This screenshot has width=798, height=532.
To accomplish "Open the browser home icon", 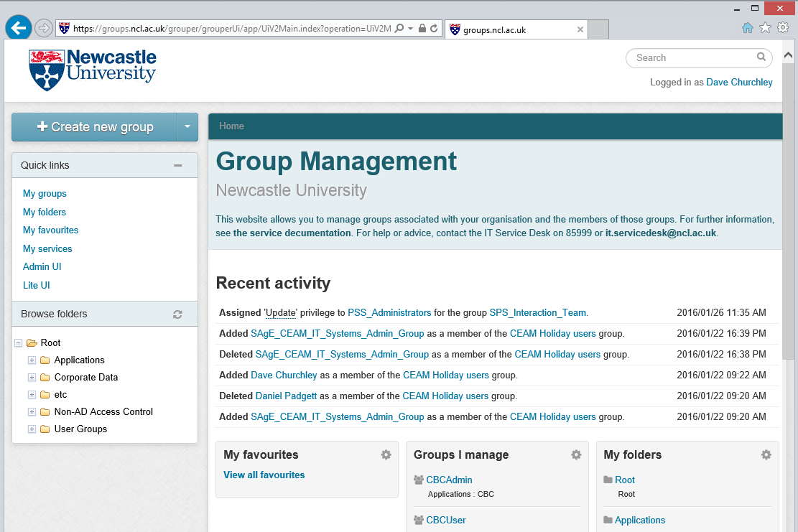I will click(x=748, y=28).
